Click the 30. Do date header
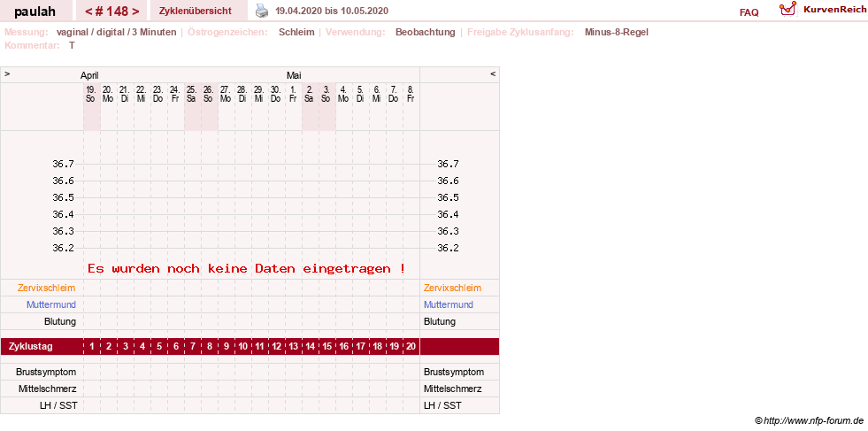This screenshot has width=868, height=431. tap(276, 94)
